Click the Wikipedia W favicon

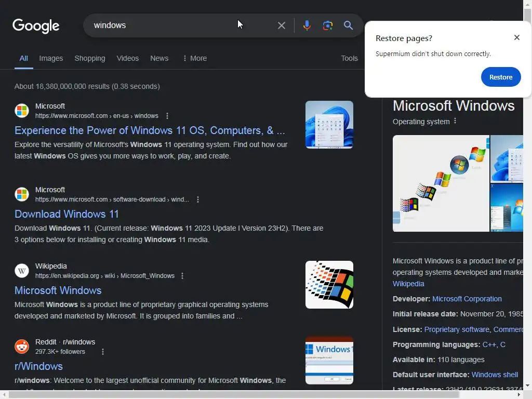pos(22,271)
